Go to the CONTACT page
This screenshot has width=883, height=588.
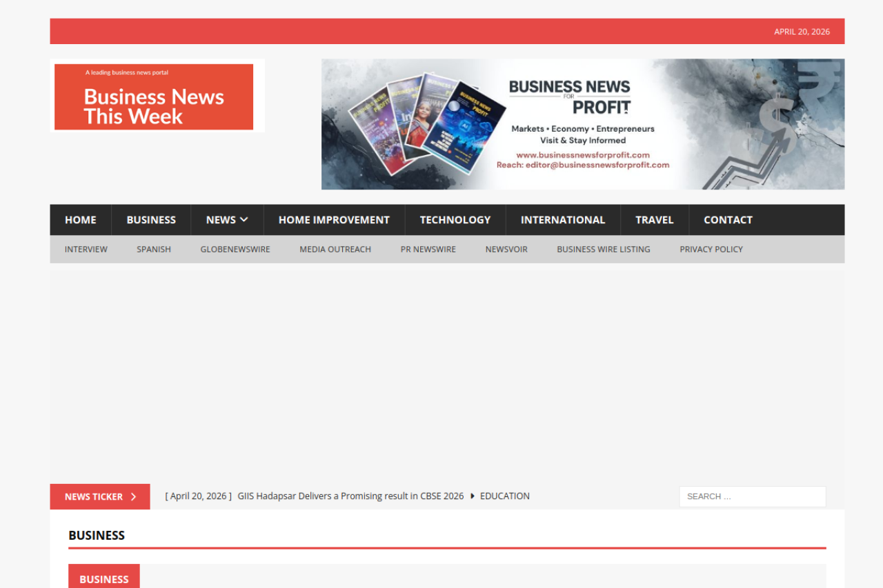(x=728, y=220)
